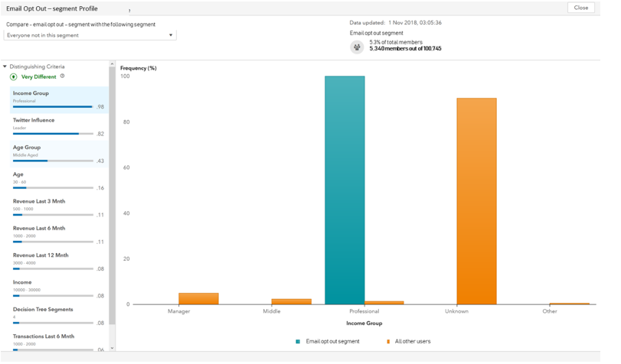
Task: Click the info icon beside Very Different
Action: (x=63, y=76)
